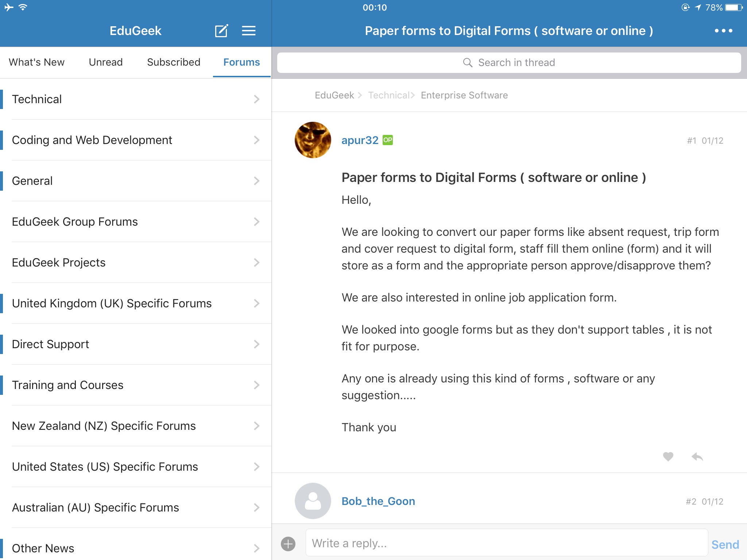Open the General forum category
Screen dimensions: 747x560
tap(136, 181)
